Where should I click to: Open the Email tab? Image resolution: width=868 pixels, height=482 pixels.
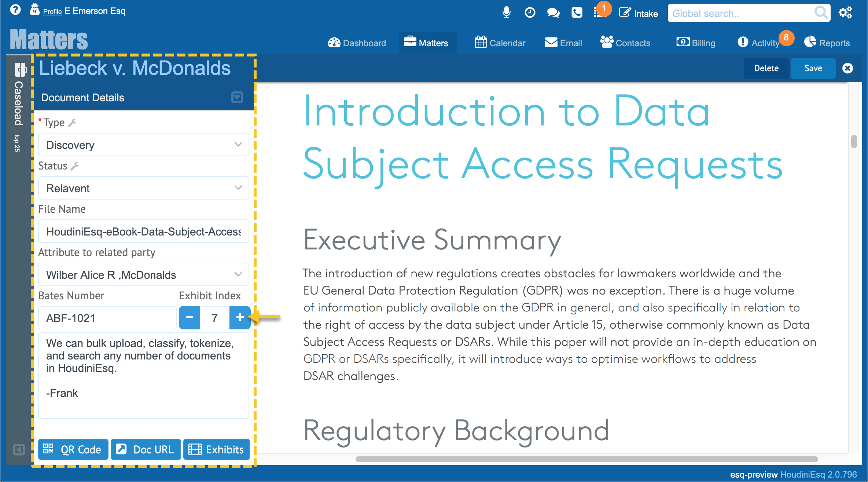[563, 43]
